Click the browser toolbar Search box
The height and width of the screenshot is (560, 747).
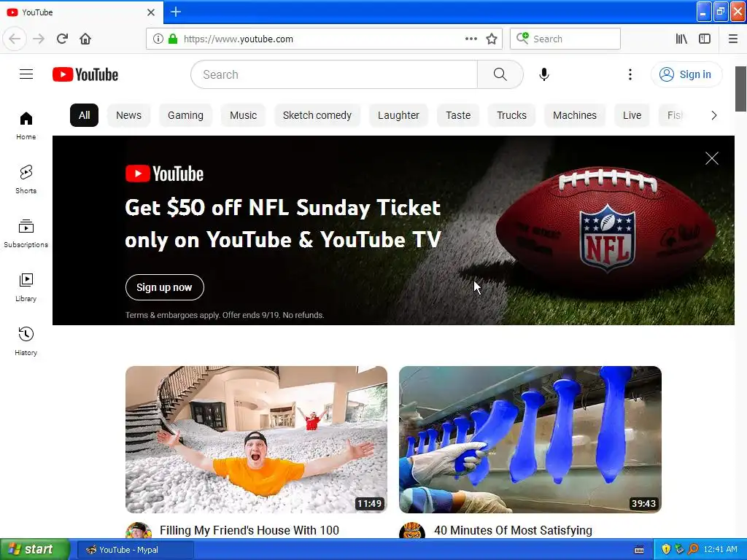[x=565, y=39]
